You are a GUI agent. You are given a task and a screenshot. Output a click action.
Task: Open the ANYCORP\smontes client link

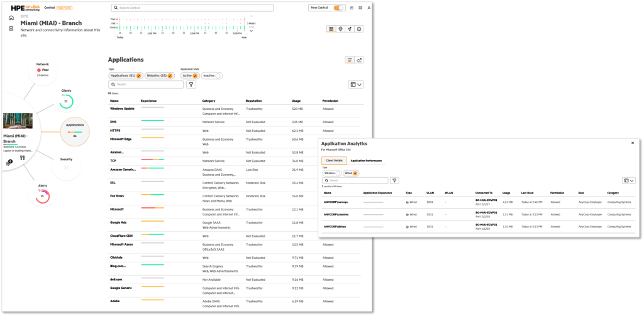[x=337, y=214]
